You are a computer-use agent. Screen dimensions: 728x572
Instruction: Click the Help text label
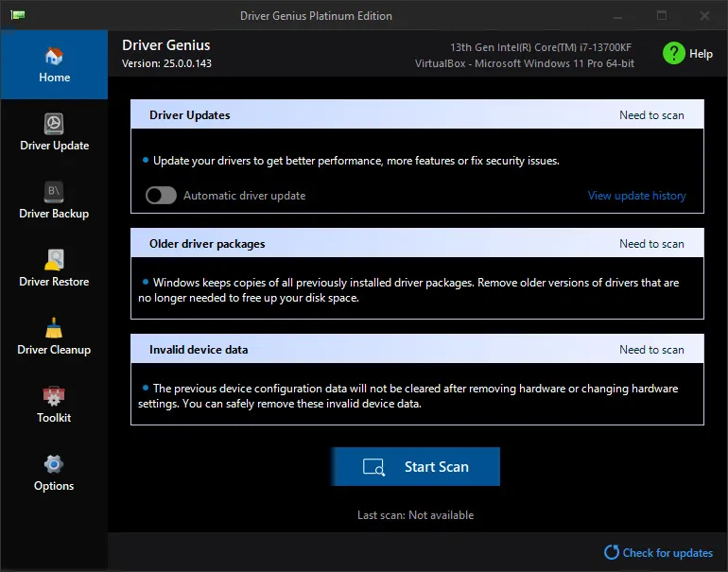[701, 54]
